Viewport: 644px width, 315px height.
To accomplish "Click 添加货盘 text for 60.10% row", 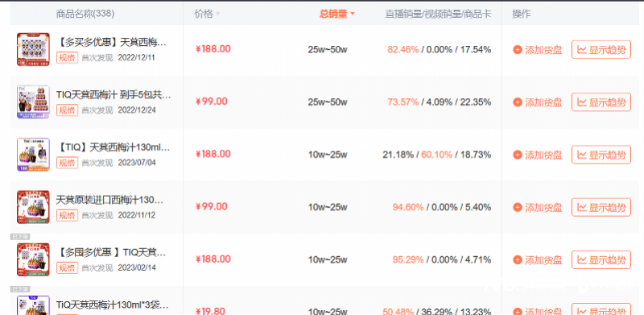I will (x=543, y=155).
